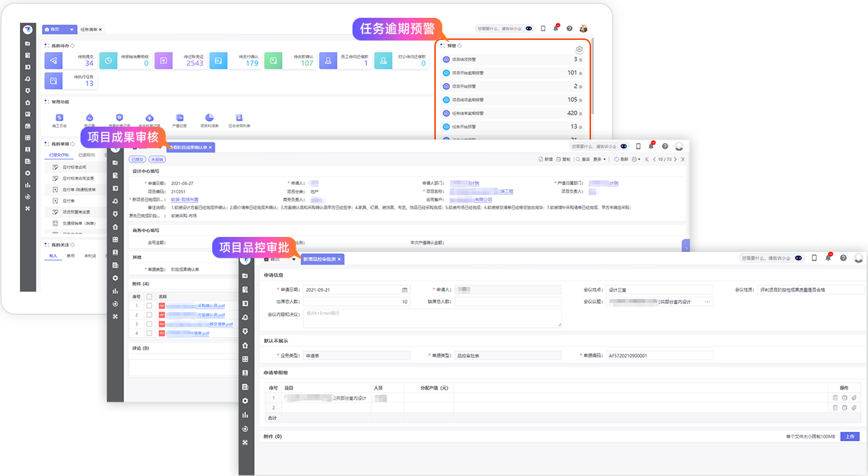
Task: Tick the checkbox for attachment row 1
Action: [149, 305]
